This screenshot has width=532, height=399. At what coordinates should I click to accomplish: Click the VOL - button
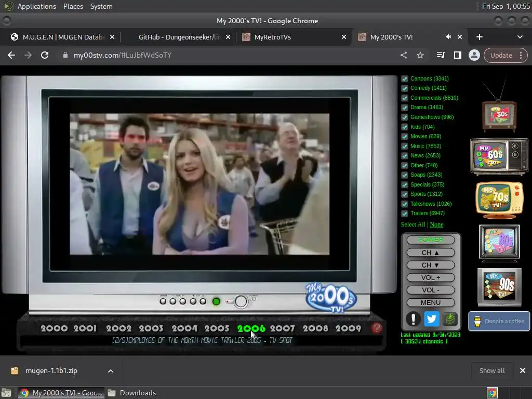point(431,290)
